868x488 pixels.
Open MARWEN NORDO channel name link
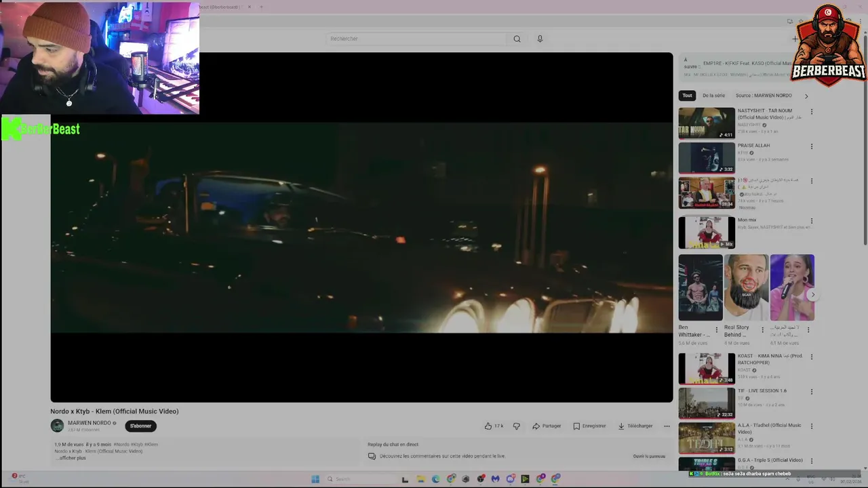pos(89,423)
